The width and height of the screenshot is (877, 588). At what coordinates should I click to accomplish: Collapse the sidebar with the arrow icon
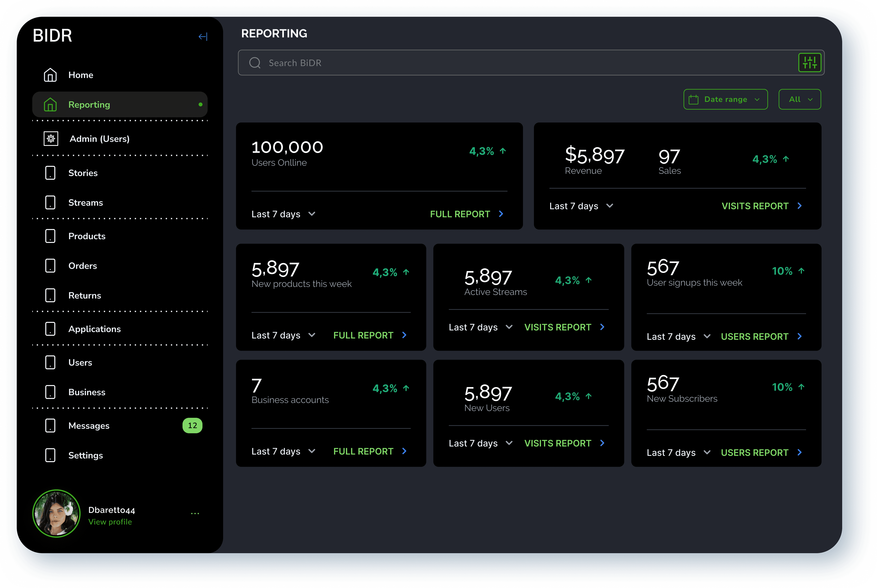coord(202,36)
